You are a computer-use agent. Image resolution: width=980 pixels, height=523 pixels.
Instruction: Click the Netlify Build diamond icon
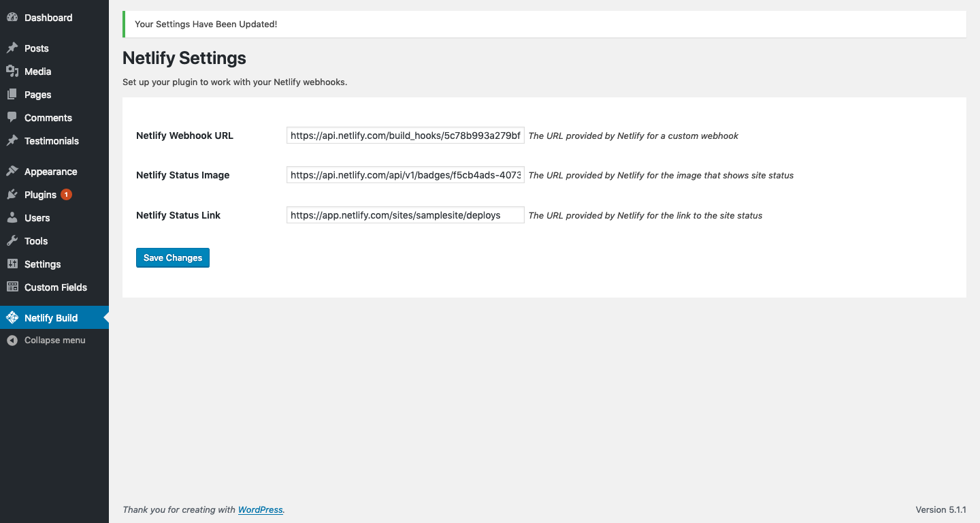(12, 318)
